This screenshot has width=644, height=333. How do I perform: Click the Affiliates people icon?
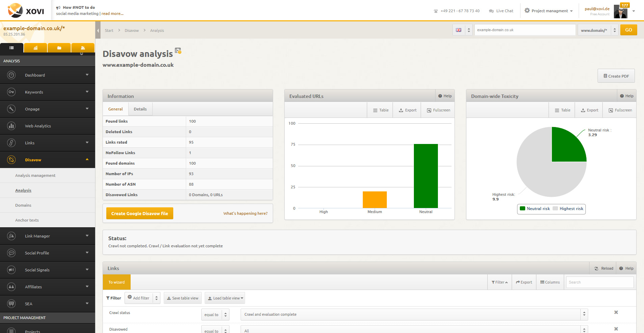point(12,287)
